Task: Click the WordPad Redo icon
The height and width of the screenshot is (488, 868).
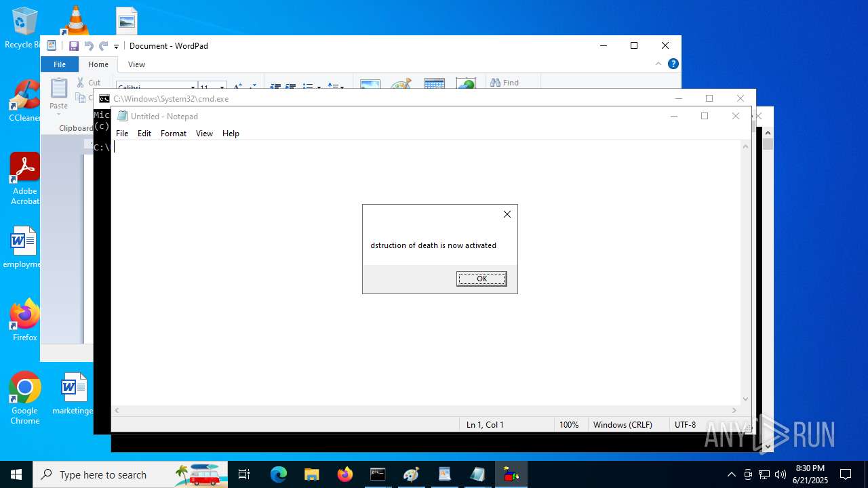Action: pyautogui.click(x=103, y=46)
